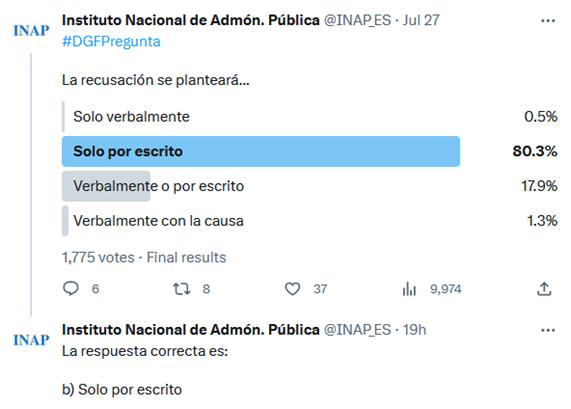Open the 19h timestamp link

pyautogui.click(x=414, y=330)
